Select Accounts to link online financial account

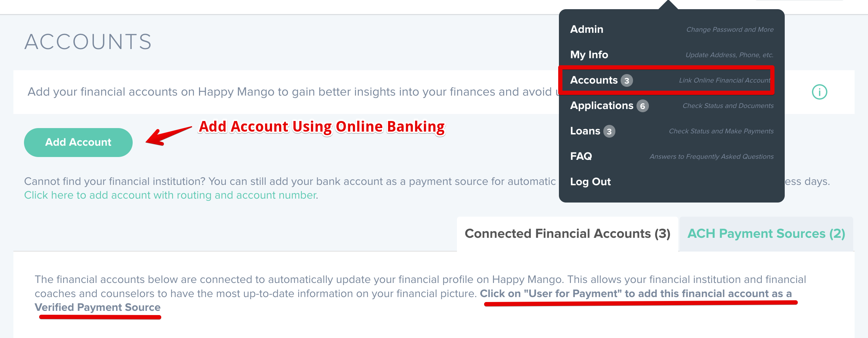[x=594, y=80]
